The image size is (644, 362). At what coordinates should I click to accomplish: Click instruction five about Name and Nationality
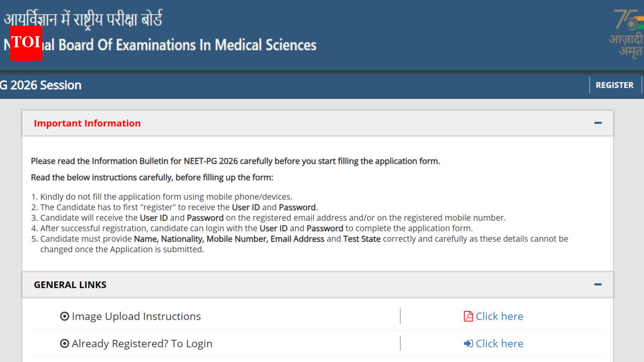(304, 244)
